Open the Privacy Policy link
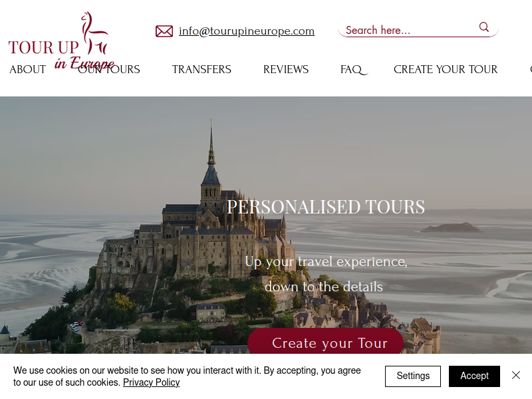Screen dimensions: 532x399 152,382
